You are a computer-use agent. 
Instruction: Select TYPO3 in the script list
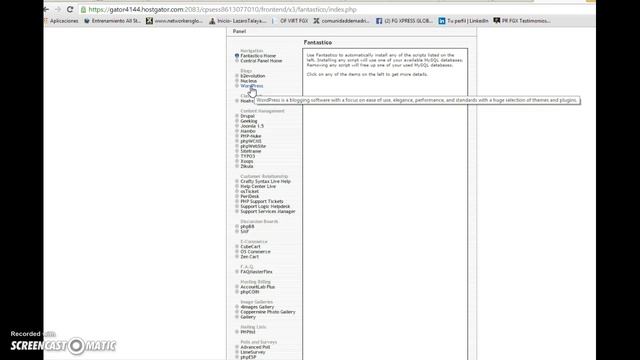(247, 156)
